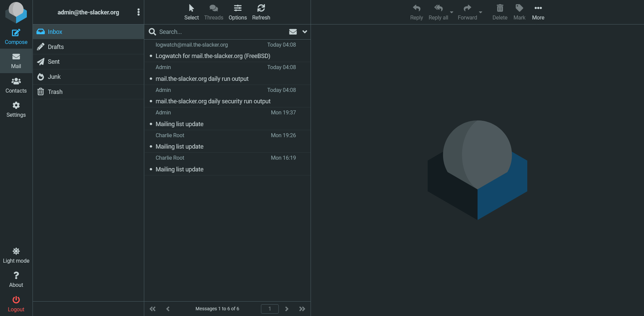Open the Junk folder
The width and height of the screenshot is (644, 316).
[54, 76]
